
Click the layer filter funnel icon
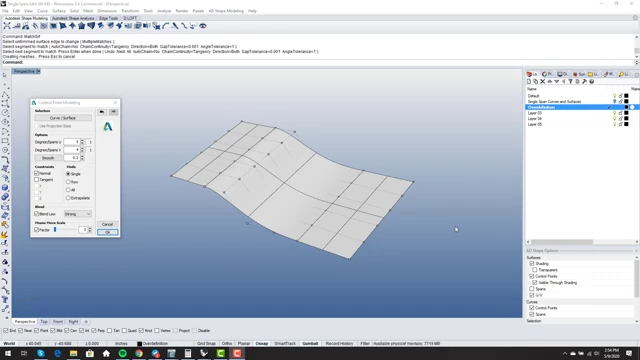coord(571,82)
